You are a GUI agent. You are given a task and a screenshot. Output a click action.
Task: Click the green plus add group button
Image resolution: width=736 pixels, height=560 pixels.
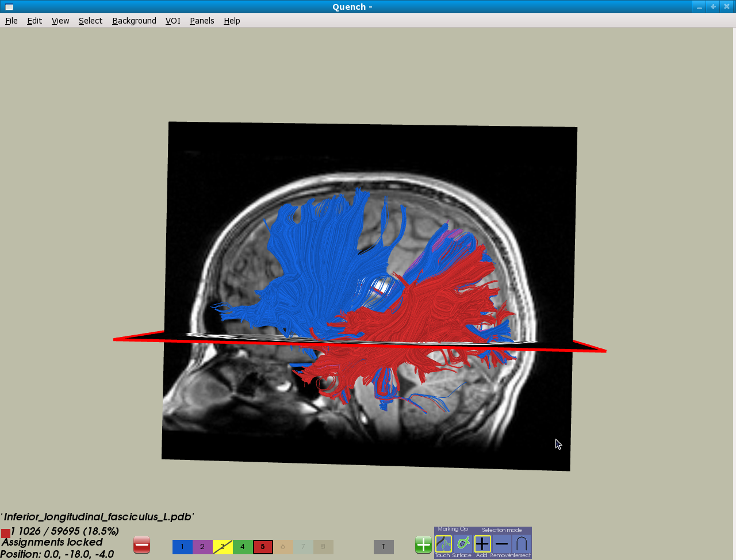tap(423, 545)
